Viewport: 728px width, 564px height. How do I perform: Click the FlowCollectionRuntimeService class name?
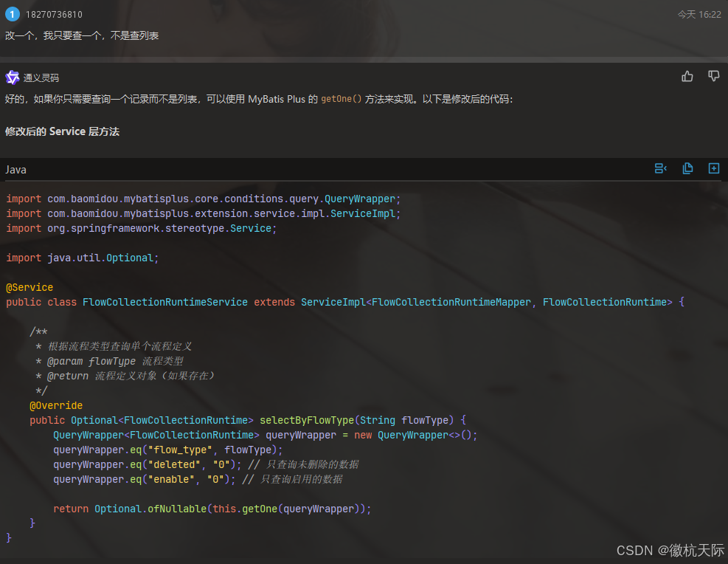click(164, 303)
